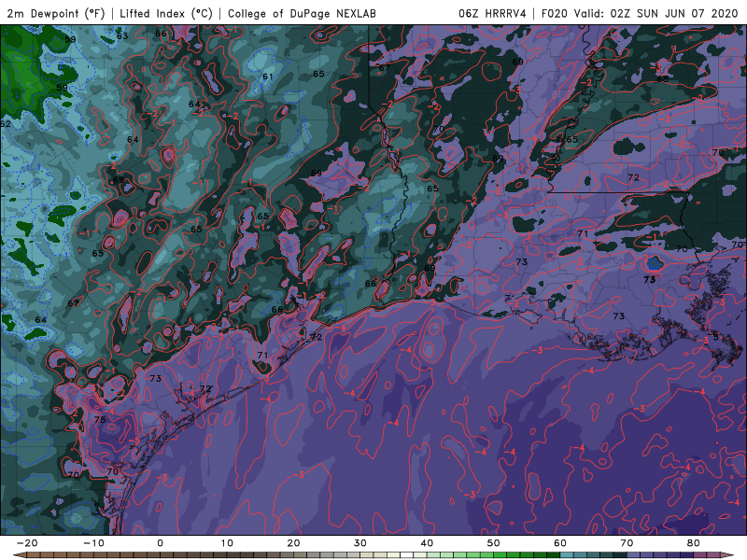
Task: Click the '-20' color bar label
Action: point(27,543)
